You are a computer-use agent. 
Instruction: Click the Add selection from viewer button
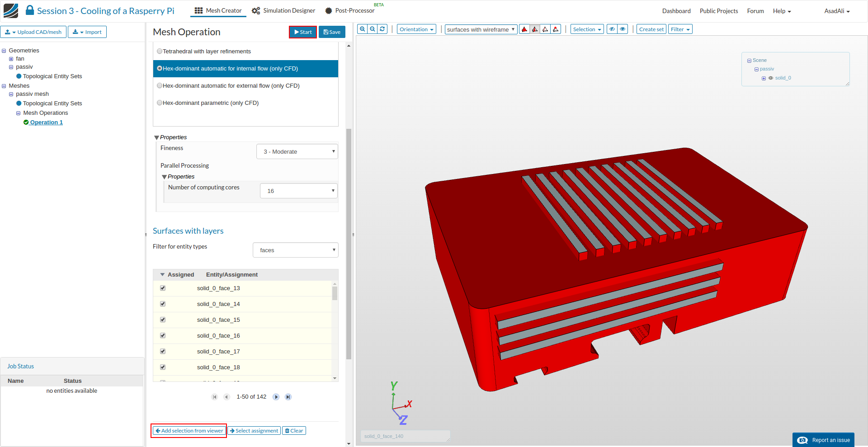tap(189, 431)
